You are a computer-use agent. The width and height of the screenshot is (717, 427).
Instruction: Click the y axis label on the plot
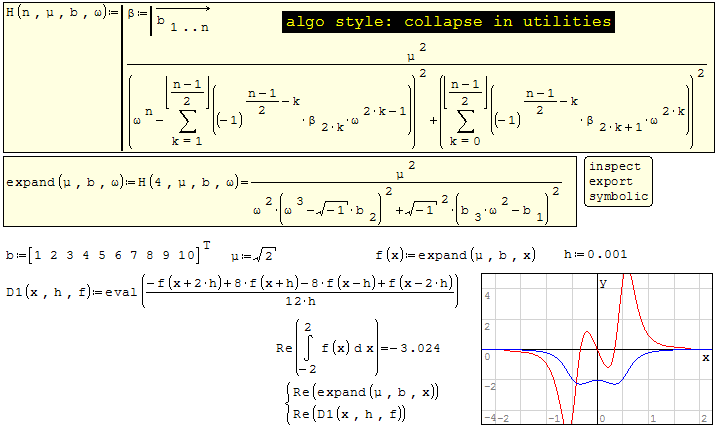[x=602, y=283]
